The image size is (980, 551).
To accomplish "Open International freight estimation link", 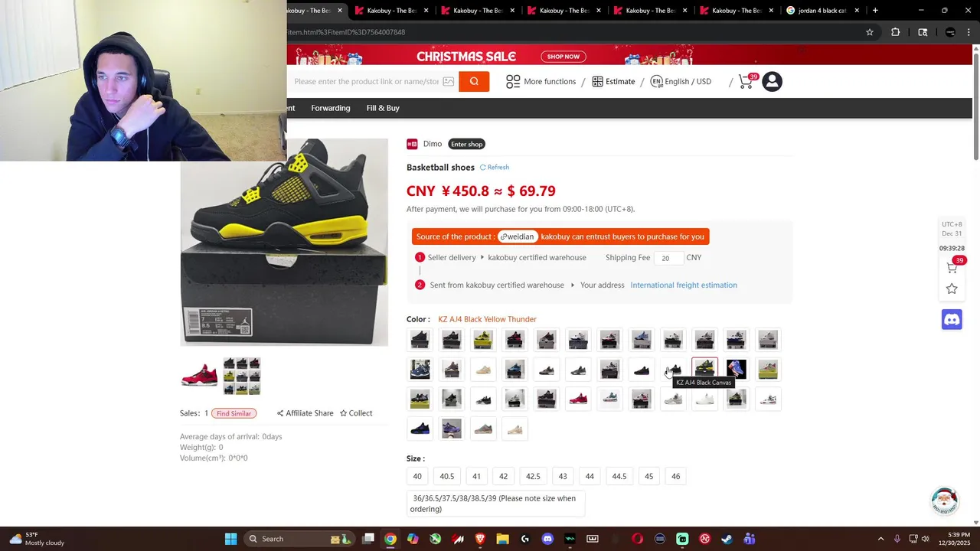I will (684, 285).
